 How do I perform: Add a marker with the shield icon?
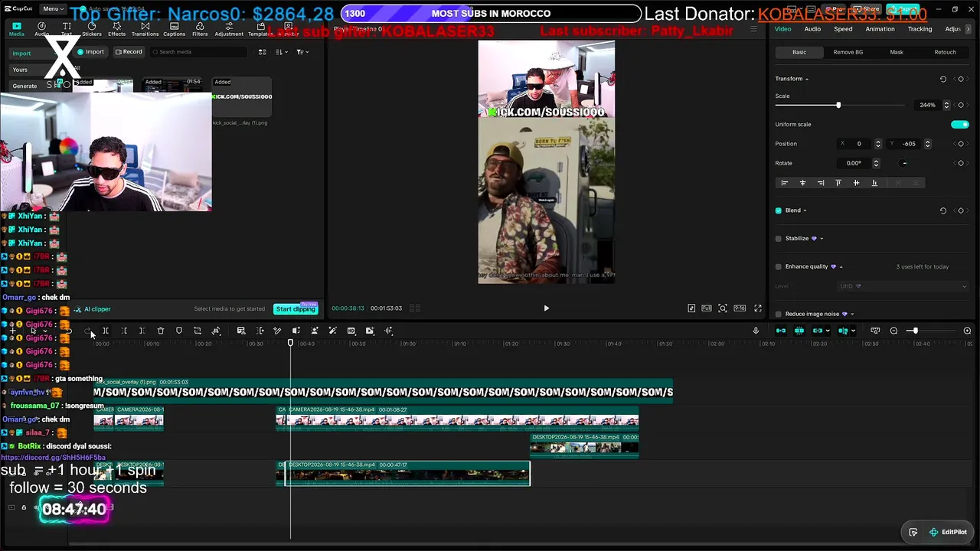point(179,331)
